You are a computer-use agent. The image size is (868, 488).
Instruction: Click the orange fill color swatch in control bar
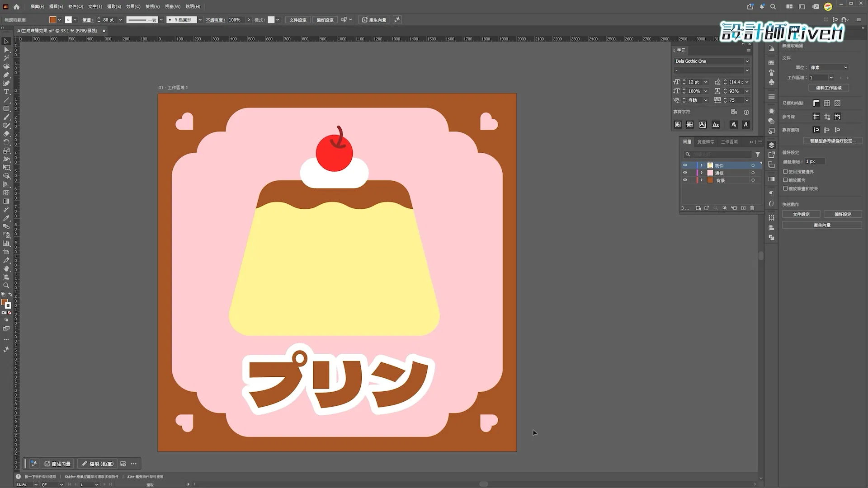point(53,20)
